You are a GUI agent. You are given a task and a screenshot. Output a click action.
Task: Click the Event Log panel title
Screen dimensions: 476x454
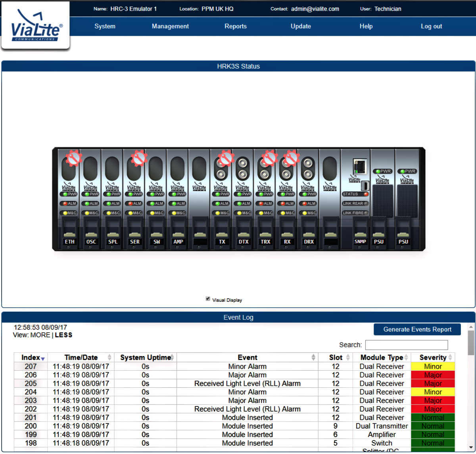[x=238, y=318]
